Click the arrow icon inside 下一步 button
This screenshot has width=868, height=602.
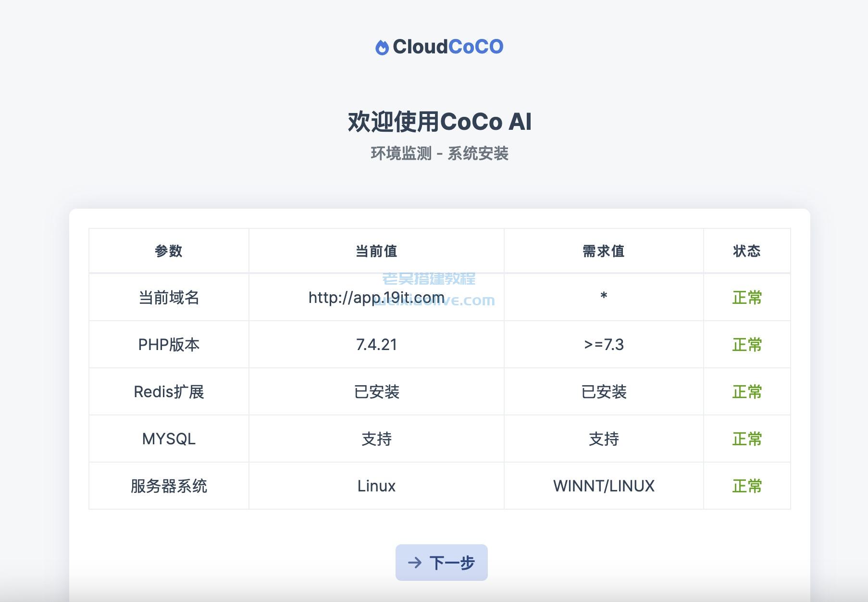pyautogui.click(x=415, y=563)
